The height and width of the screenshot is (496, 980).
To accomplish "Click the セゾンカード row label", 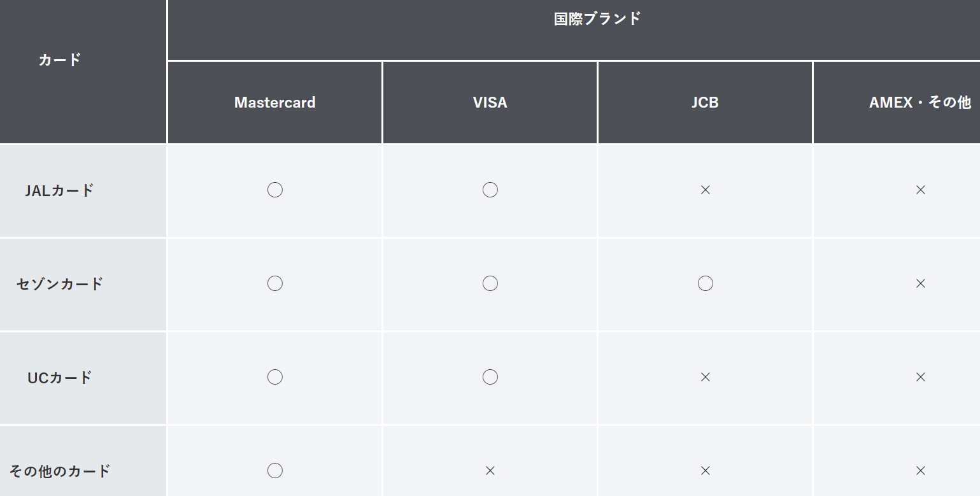I will (59, 284).
